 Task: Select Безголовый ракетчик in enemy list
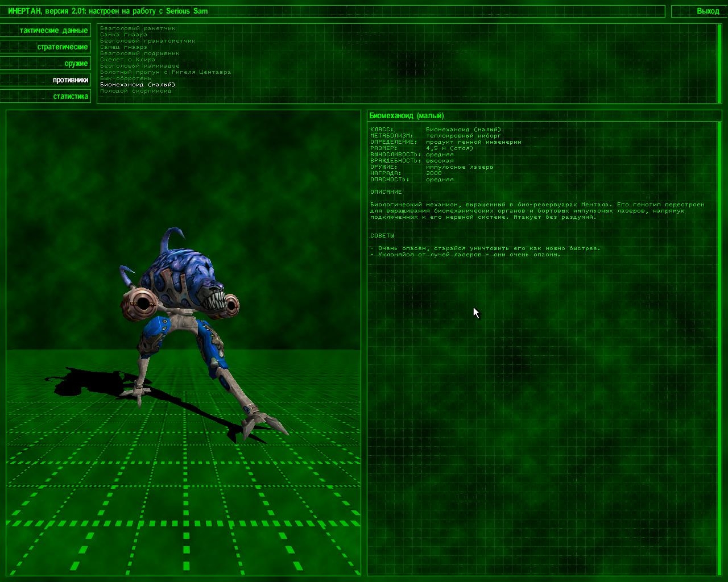pyautogui.click(x=138, y=28)
